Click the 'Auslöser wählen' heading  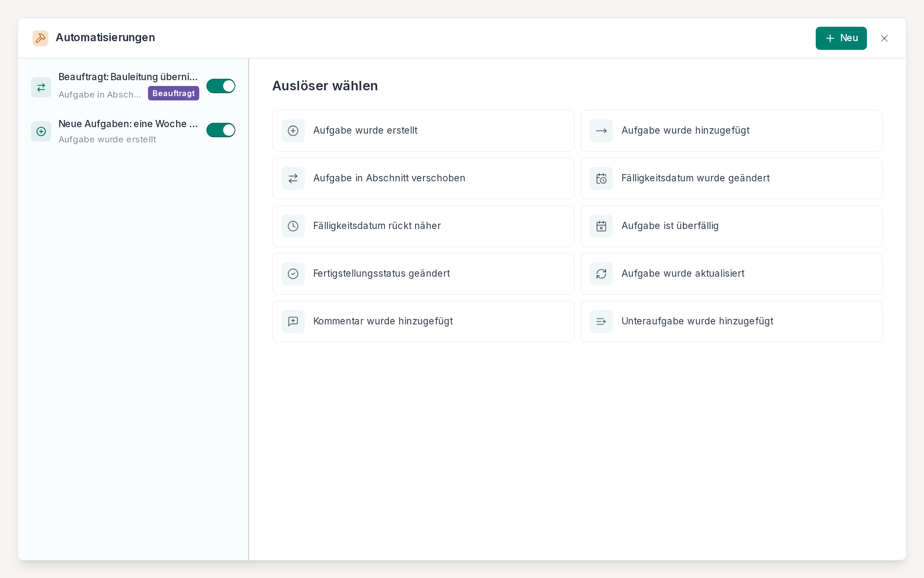325,86
